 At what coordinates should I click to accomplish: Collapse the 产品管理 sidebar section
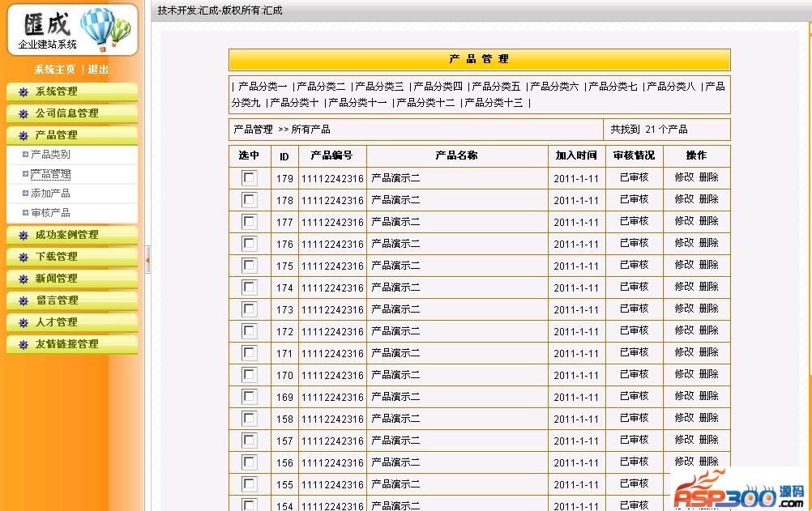coord(57,135)
